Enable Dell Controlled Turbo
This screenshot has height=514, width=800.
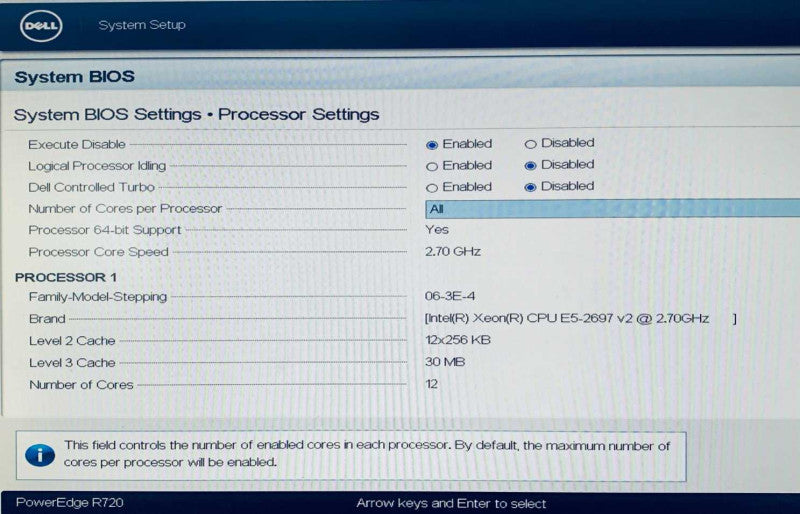point(432,188)
